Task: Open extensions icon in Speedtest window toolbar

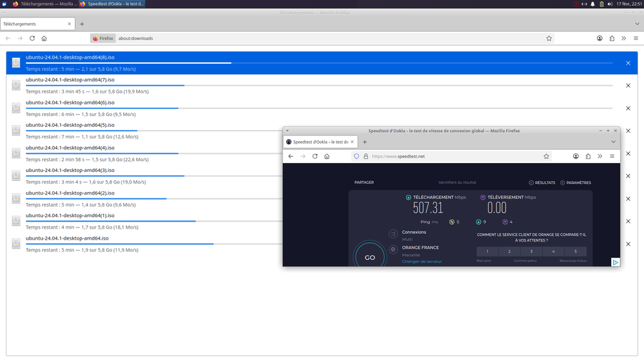Action: click(x=588, y=157)
